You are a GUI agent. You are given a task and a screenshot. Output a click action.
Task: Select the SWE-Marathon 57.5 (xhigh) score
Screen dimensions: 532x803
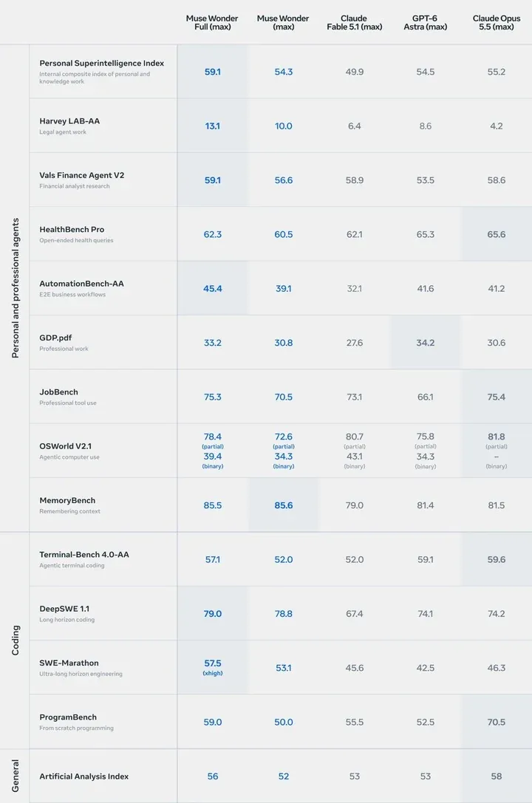(x=213, y=667)
